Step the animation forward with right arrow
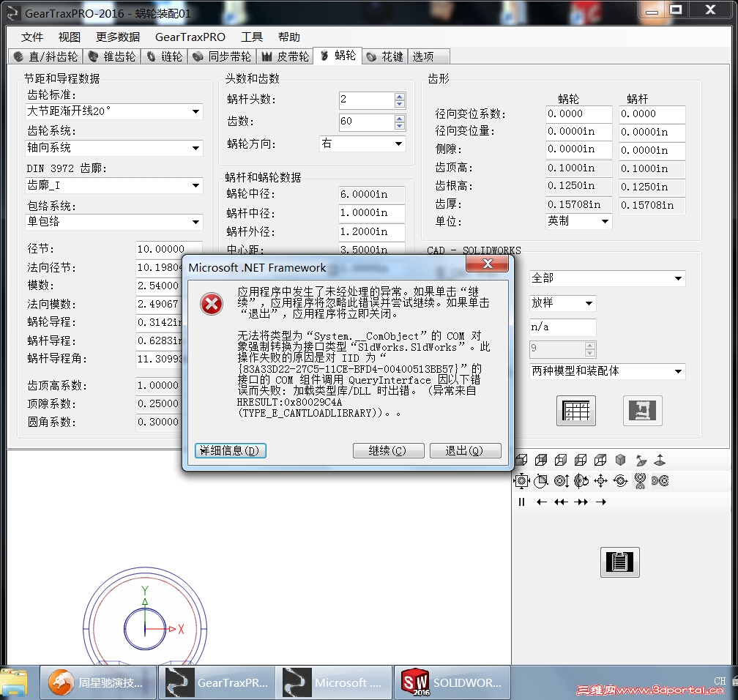Viewport: 738px width, 700px height. click(x=602, y=502)
